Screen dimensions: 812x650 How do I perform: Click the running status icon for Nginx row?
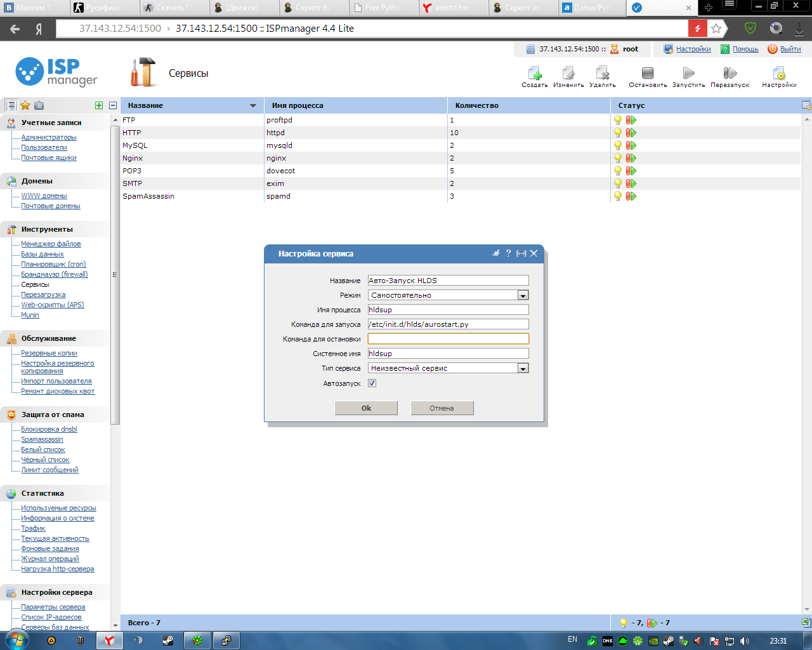[631, 158]
